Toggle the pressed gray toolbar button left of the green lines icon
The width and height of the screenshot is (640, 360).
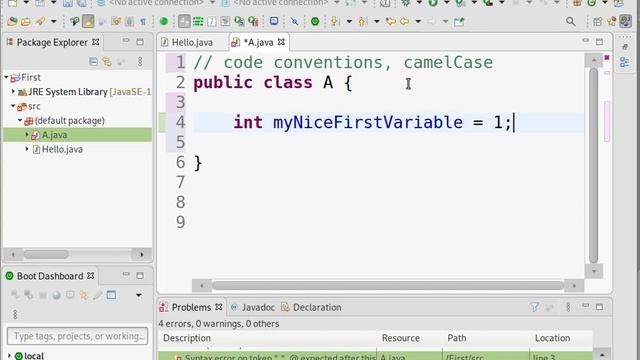(184, 21)
